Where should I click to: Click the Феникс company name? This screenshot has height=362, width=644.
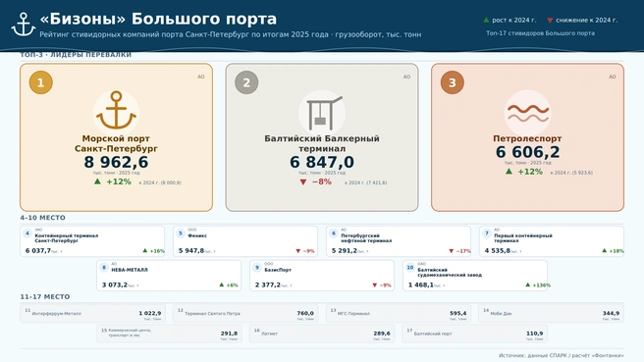(197, 235)
